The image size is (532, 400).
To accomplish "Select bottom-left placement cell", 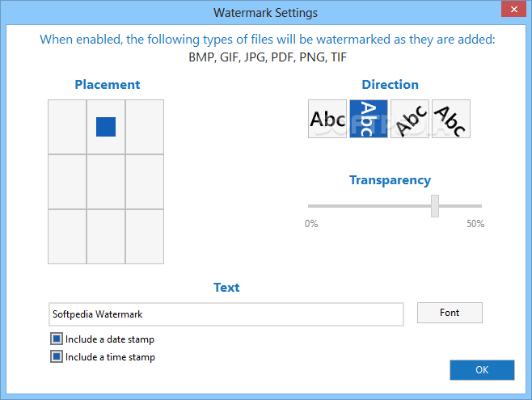I will click(x=67, y=237).
